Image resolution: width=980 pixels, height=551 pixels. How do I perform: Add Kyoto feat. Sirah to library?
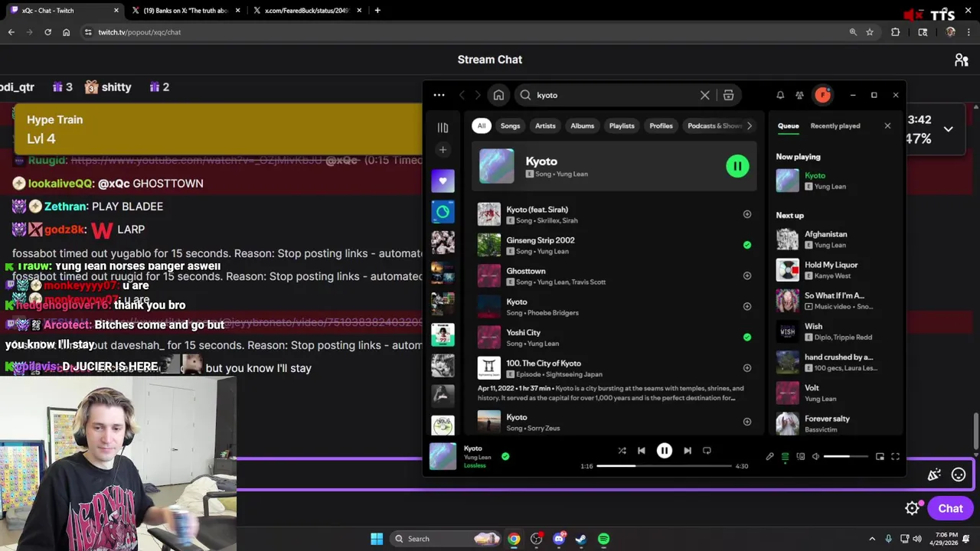(747, 214)
